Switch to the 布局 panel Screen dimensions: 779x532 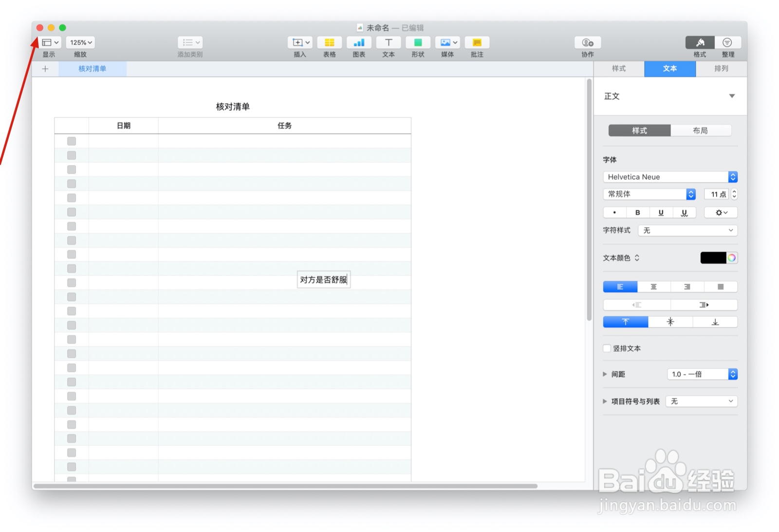click(702, 130)
